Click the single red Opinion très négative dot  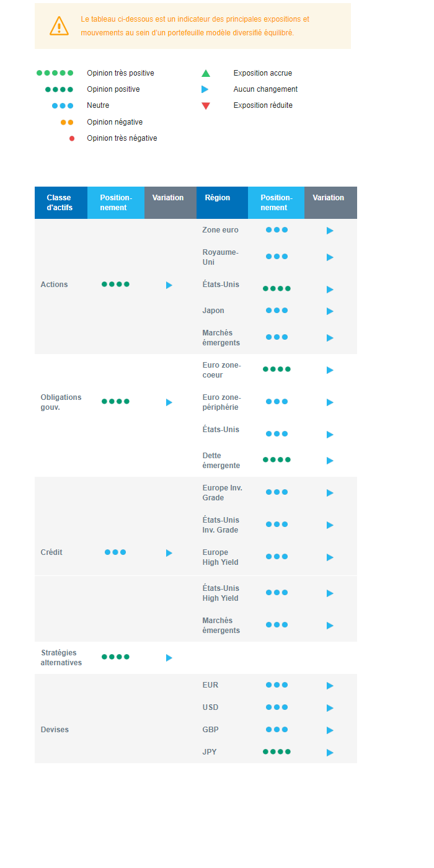tap(72, 138)
